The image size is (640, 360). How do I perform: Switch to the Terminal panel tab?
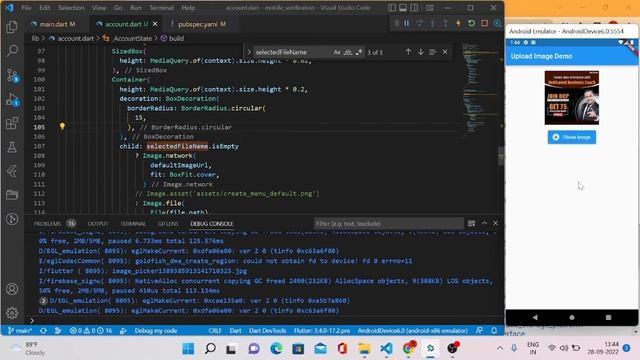133,224
